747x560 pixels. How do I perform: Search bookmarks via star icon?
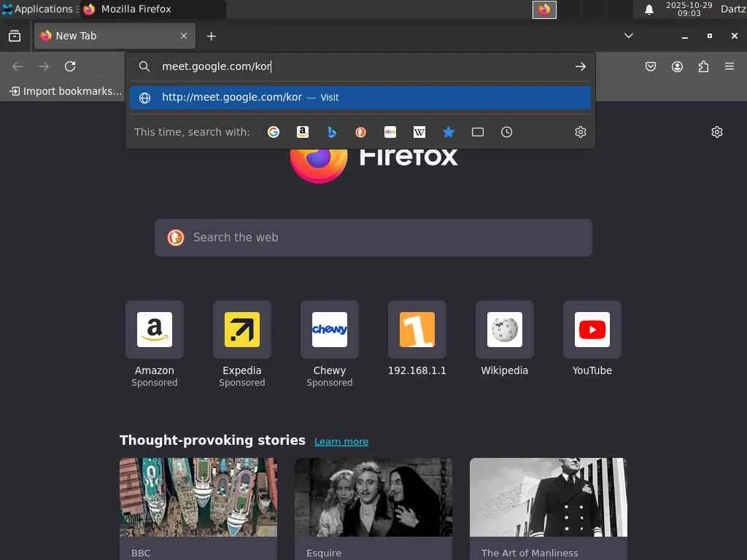[x=449, y=132]
